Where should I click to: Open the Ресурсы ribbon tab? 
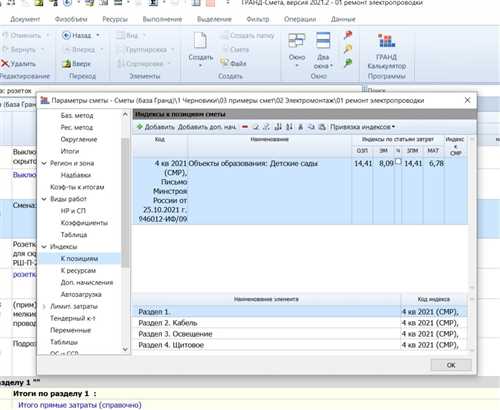point(115,19)
